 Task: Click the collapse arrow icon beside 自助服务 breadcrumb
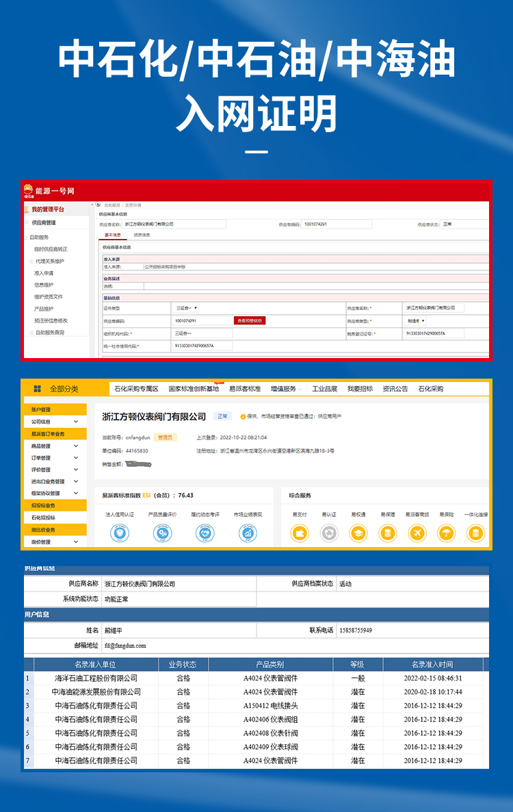click(x=98, y=205)
